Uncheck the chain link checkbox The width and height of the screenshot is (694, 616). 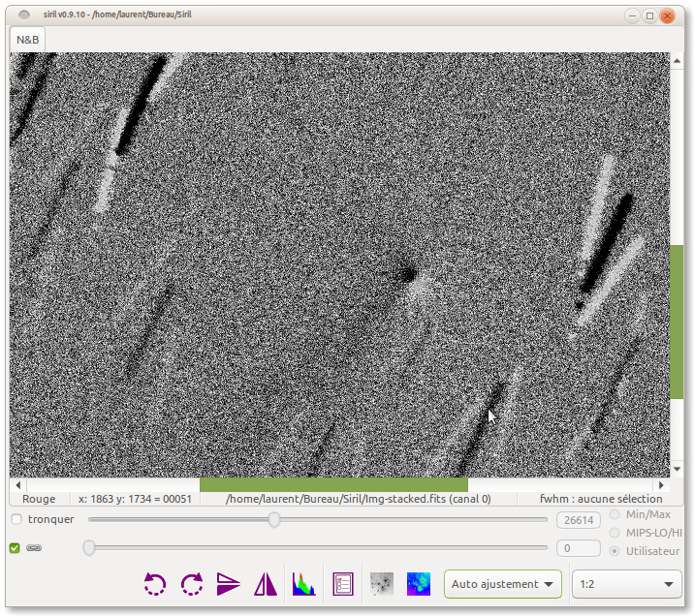pos(15,548)
